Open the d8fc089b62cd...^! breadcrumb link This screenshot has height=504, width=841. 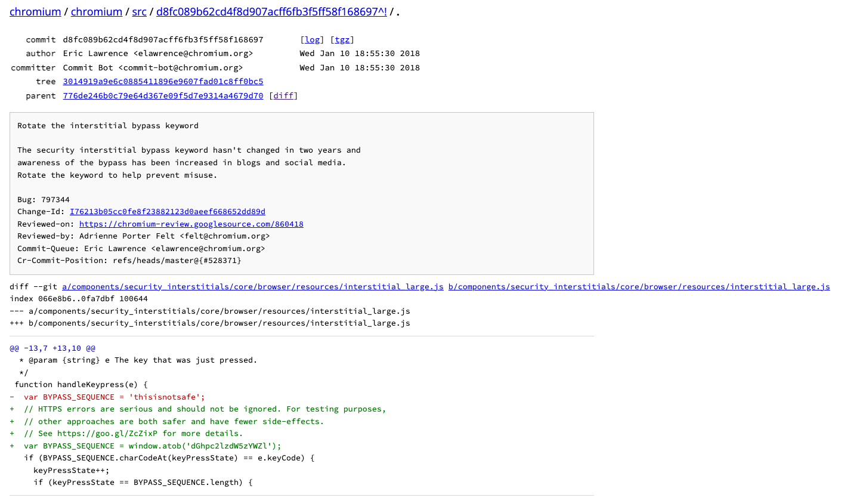[271, 12]
